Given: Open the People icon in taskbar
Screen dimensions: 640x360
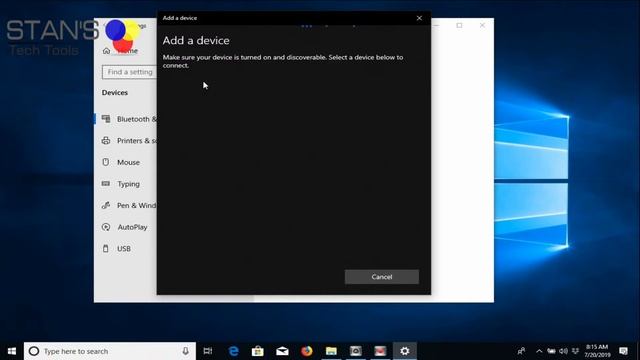Looking at the screenshot, I should tap(521, 351).
